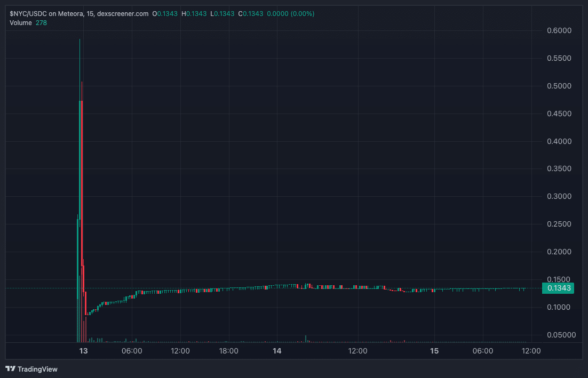Click the TradingView logo link

point(31,369)
